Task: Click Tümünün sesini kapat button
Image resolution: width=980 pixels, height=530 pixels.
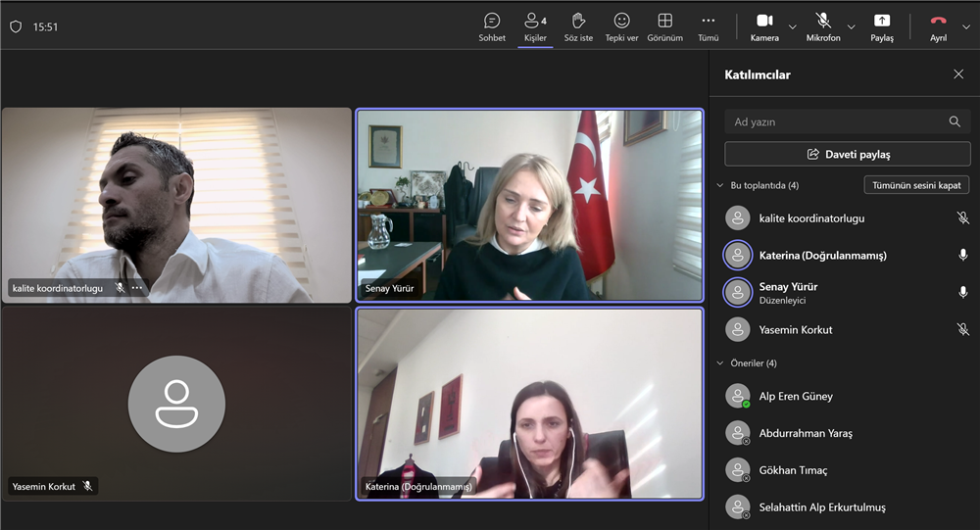Action: tap(916, 185)
